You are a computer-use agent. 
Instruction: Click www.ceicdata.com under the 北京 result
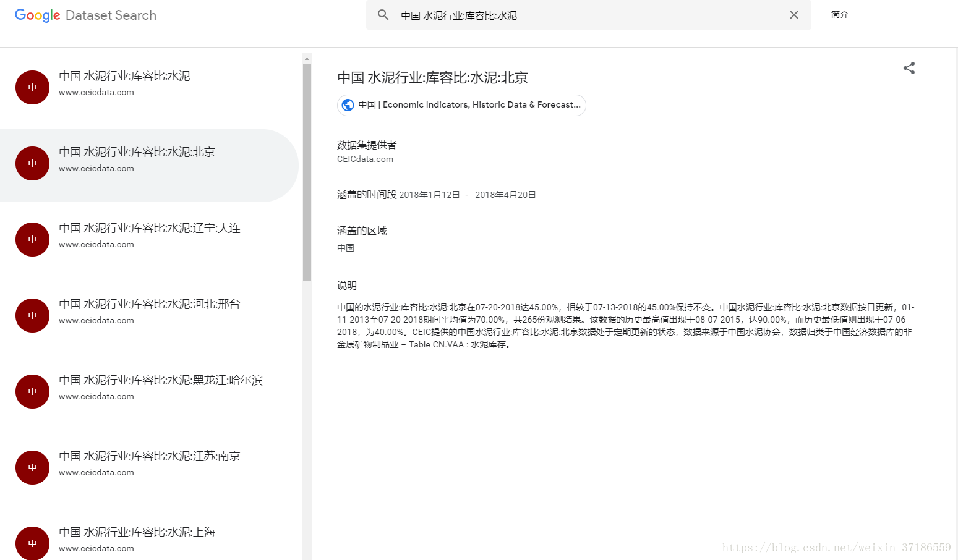(96, 168)
